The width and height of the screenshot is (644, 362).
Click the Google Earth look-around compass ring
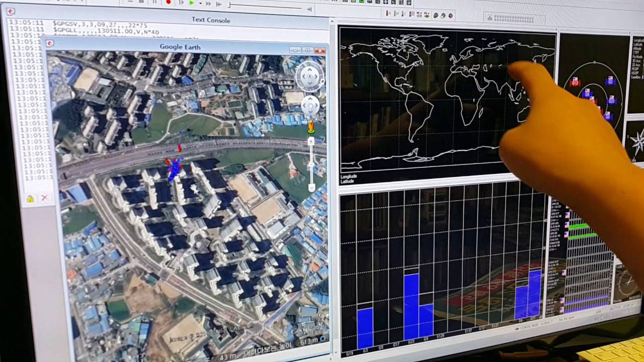[x=310, y=76]
